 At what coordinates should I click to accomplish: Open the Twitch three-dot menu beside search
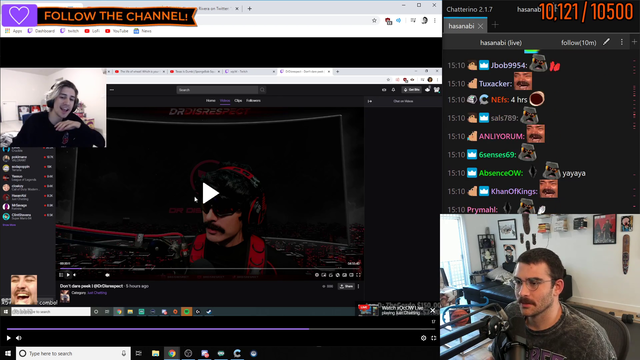click(x=112, y=90)
